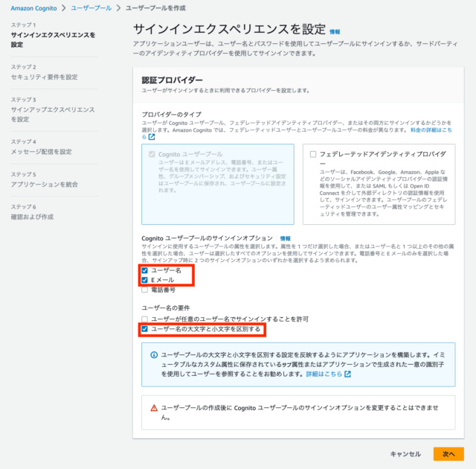Select the Cognito ユーザープール provider card
Viewport: 476px width, 469px height.
pyautogui.click(x=218, y=185)
